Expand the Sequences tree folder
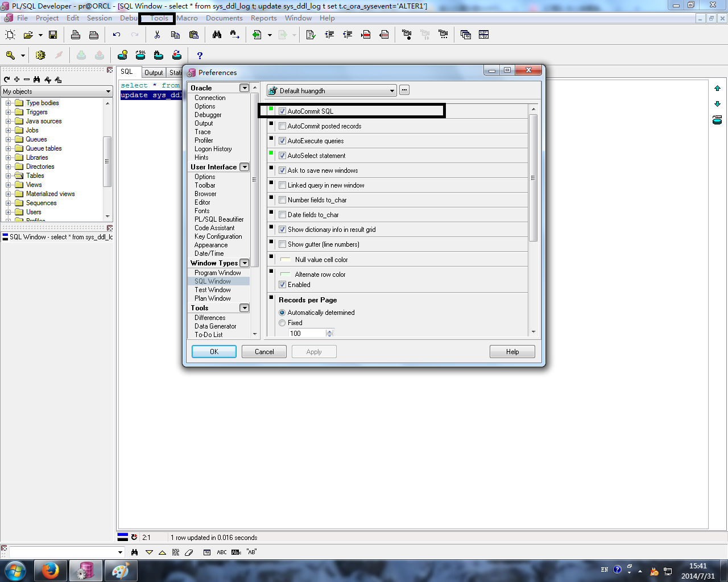Image resolution: width=728 pixels, height=582 pixels. (x=8, y=203)
